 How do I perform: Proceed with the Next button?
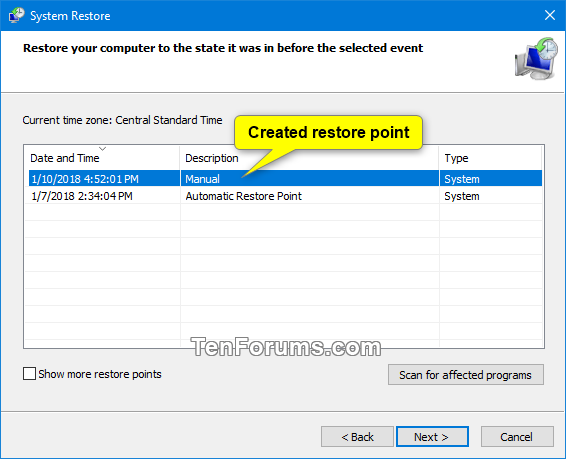(x=432, y=437)
